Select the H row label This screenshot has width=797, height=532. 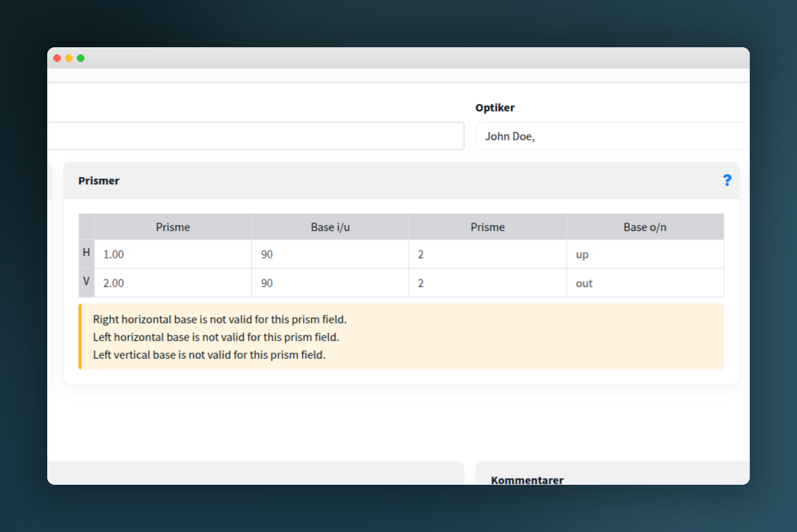86,253
